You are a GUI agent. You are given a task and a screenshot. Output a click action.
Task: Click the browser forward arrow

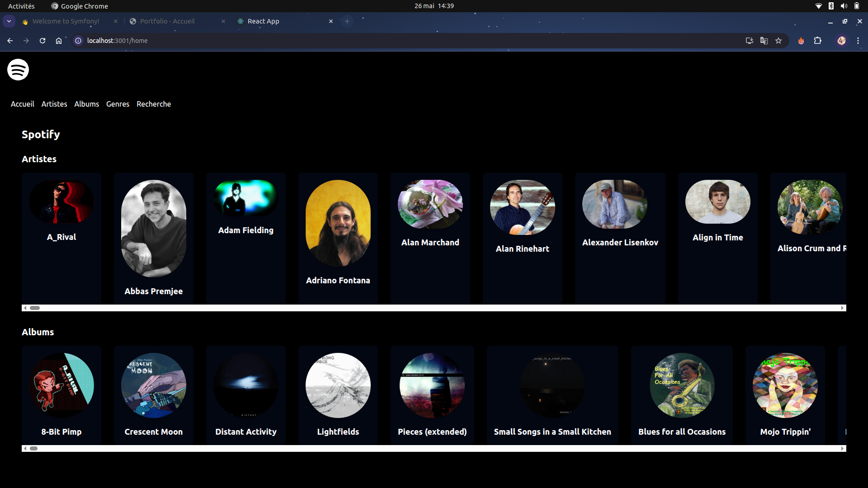tap(26, 41)
